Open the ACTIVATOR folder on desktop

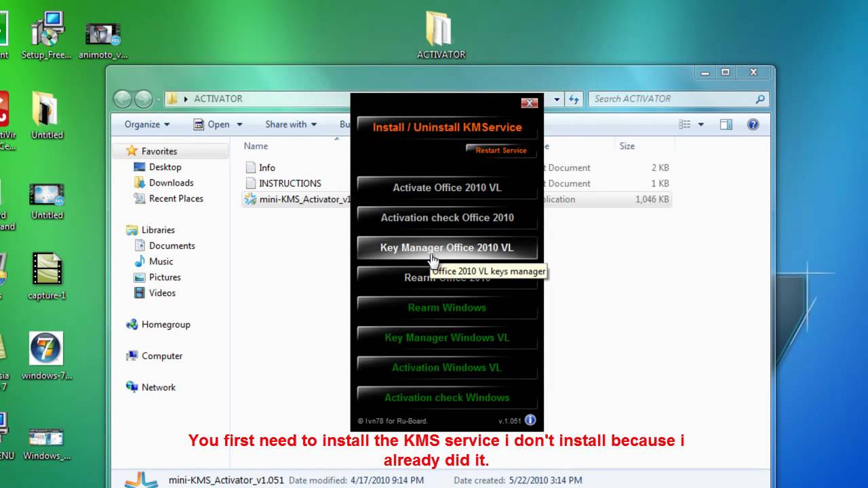(441, 30)
